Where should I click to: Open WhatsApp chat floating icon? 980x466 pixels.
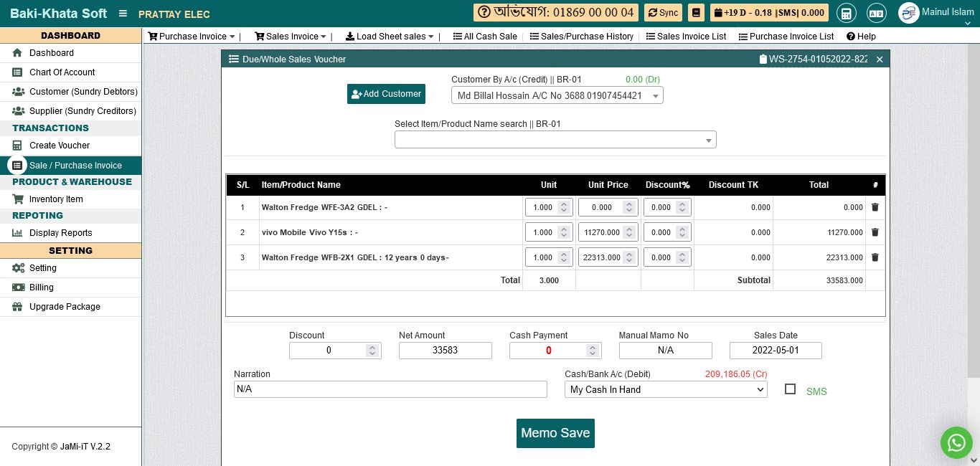pyautogui.click(x=956, y=443)
